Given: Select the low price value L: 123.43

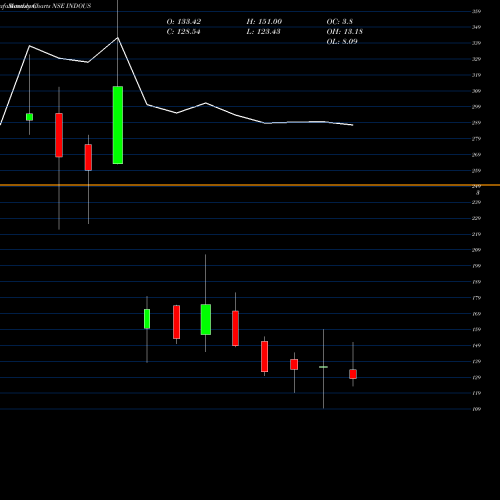Looking at the screenshot, I should (x=263, y=32).
